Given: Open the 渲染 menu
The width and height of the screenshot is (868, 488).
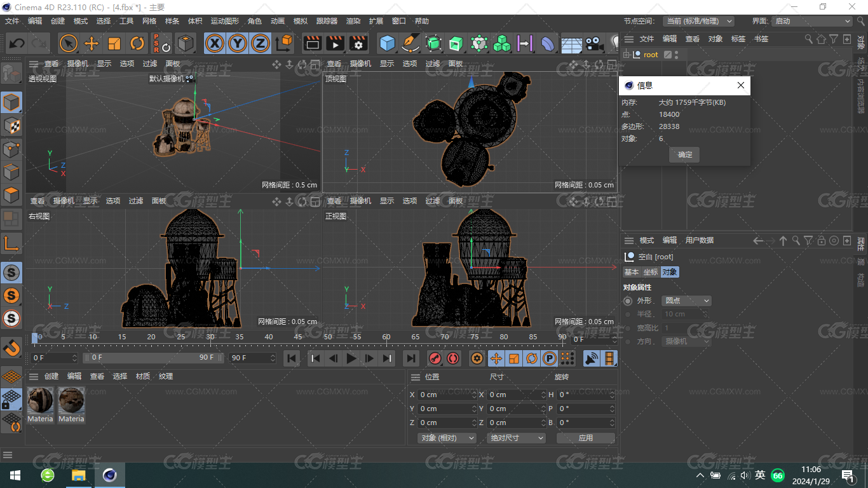Looking at the screenshot, I should tap(353, 21).
